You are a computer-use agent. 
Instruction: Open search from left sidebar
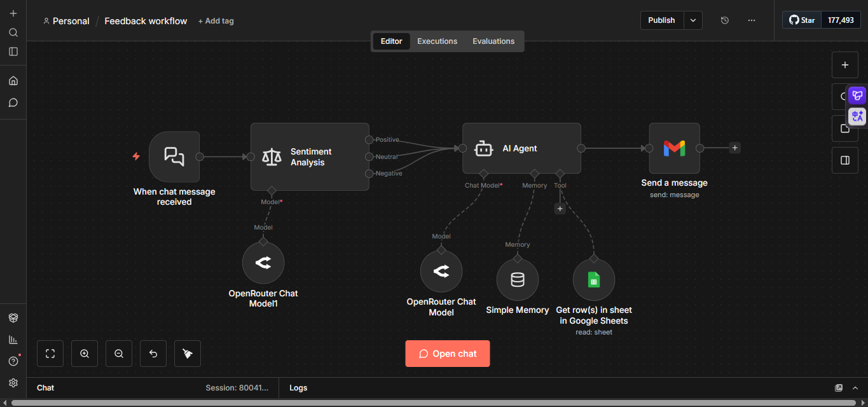(x=13, y=32)
